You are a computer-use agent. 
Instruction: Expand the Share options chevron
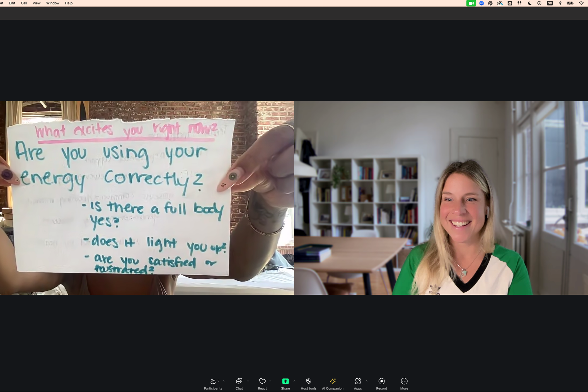[294, 381]
